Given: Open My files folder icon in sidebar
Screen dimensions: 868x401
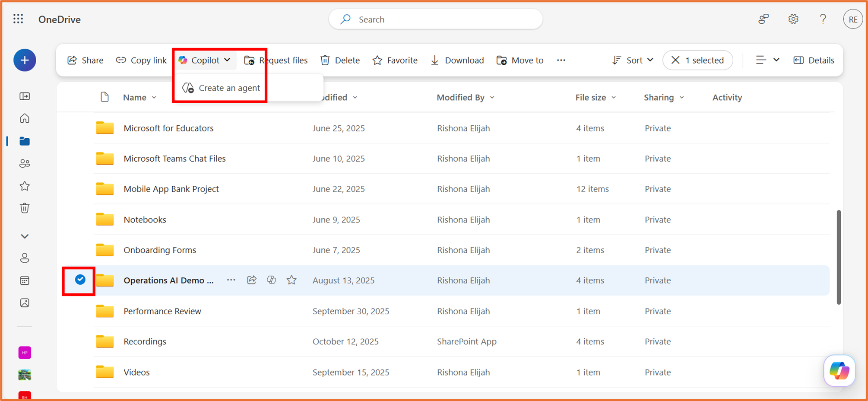Looking at the screenshot, I should point(25,141).
